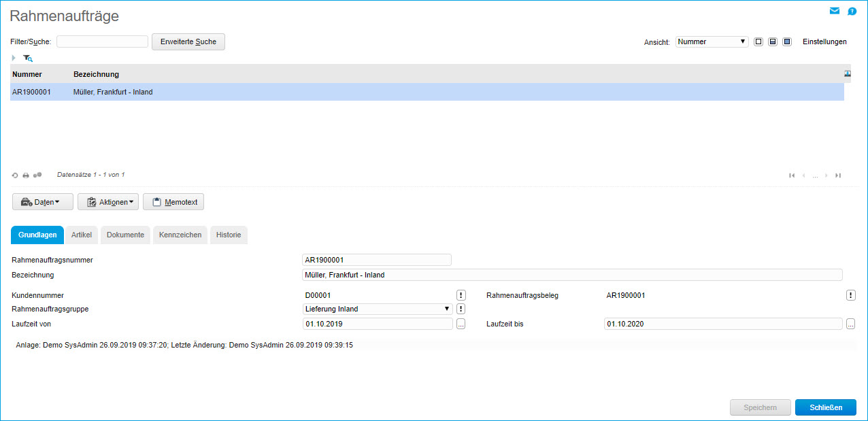Open the help question mark icon

point(852,11)
